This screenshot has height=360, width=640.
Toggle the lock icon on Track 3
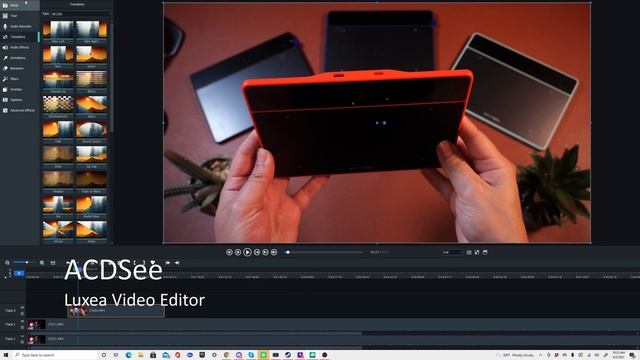pos(22,313)
